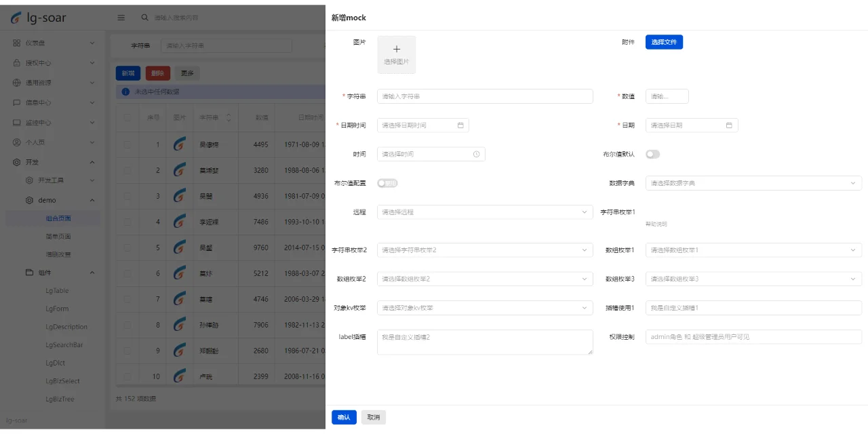The image size is (868, 434).
Task: Click the 开发 gear icon in sidebar
Action: click(17, 162)
